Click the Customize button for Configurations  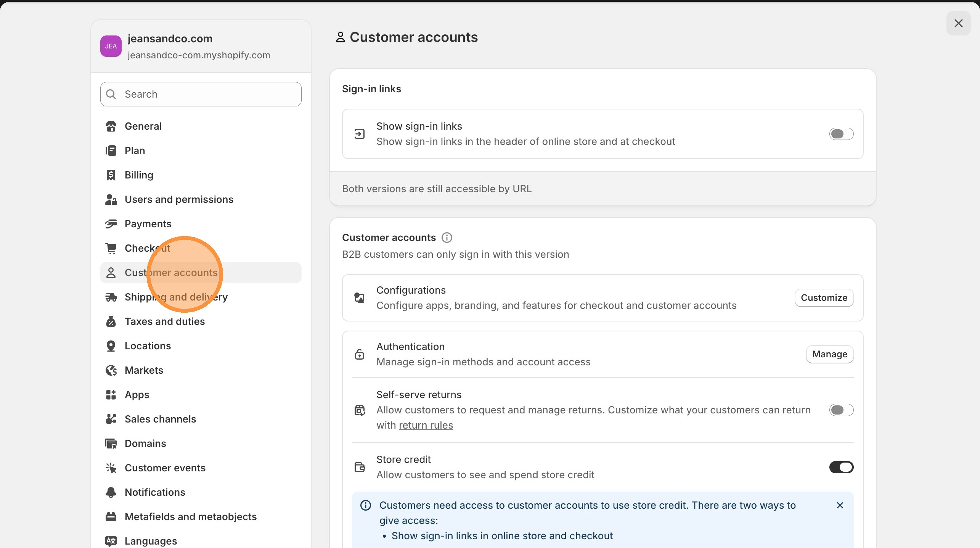click(x=824, y=297)
